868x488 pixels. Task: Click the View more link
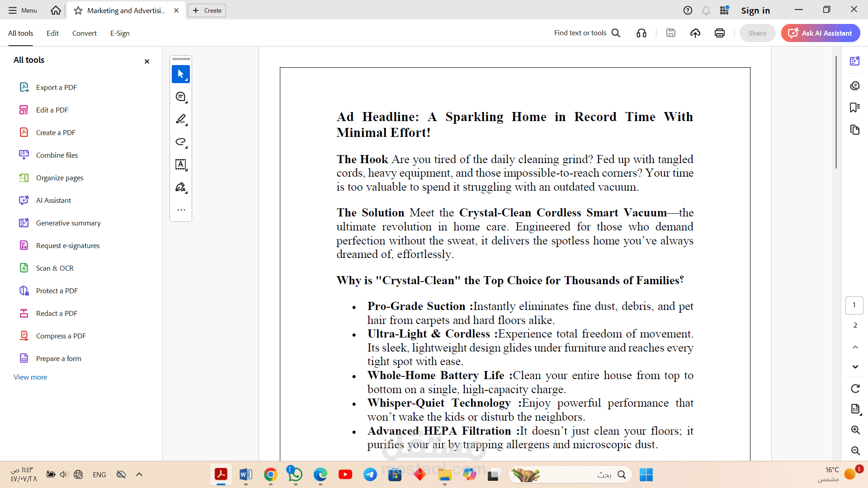pos(30,377)
